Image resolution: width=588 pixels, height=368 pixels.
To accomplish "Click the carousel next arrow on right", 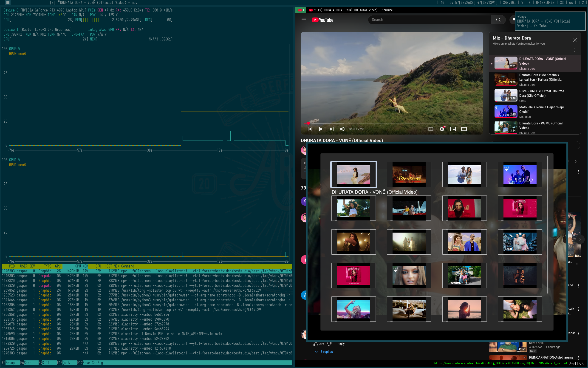I will (x=580, y=239).
